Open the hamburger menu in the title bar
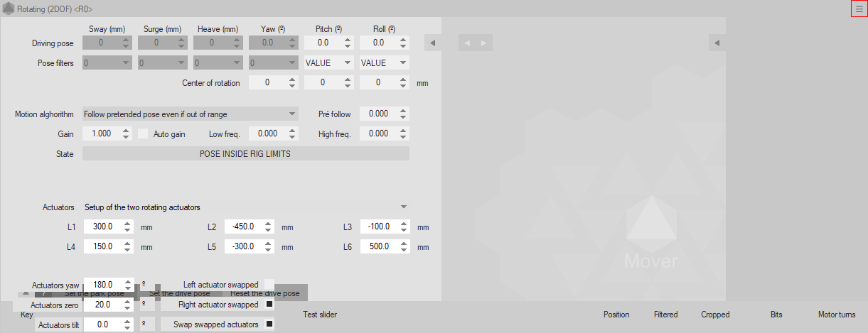The image size is (868, 333). (x=858, y=9)
